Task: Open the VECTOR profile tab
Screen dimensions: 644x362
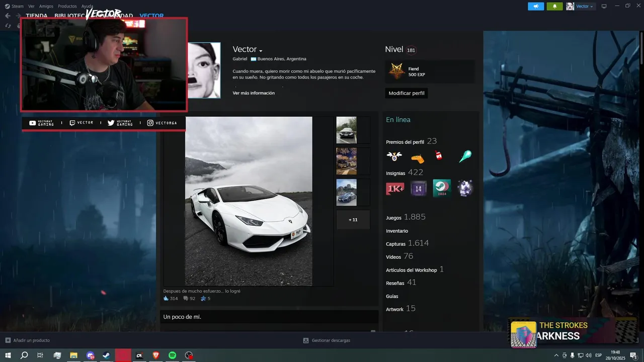Action: tap(151, 16)
